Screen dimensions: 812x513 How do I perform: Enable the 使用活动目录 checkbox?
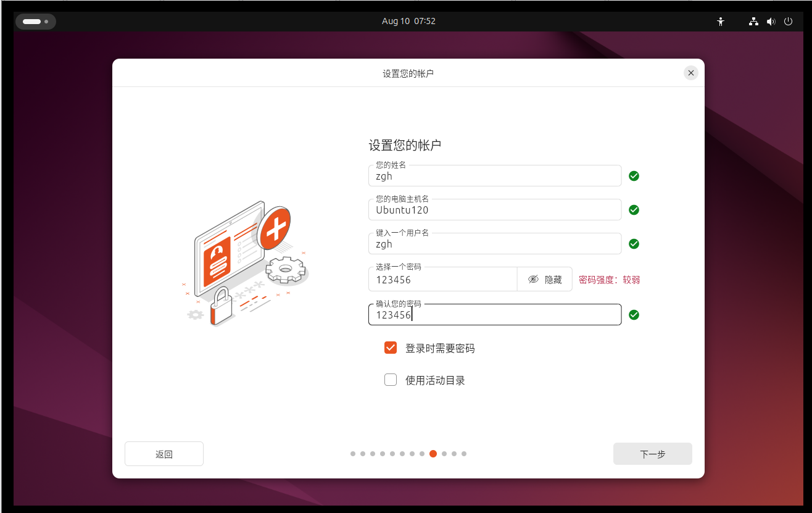(x=391, y=380)
